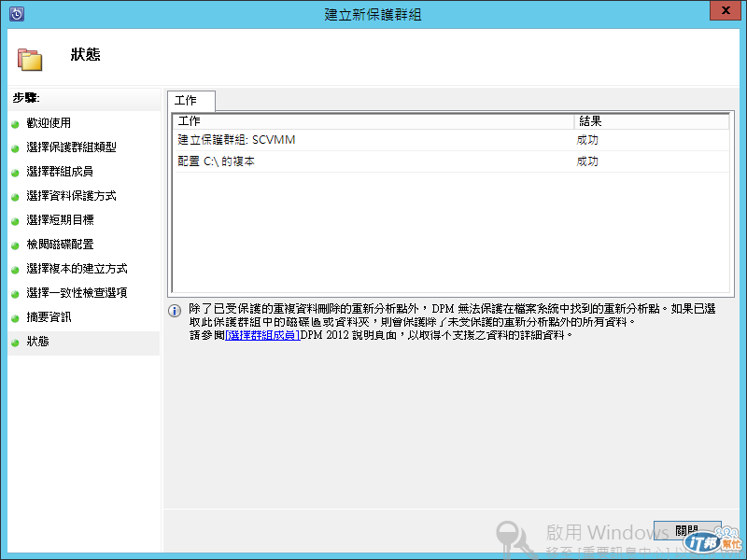Click green bullet next to 選擇資料保護方式
Image resolution: width=747 pixels, height=560 pixels.
pos(15,197)
